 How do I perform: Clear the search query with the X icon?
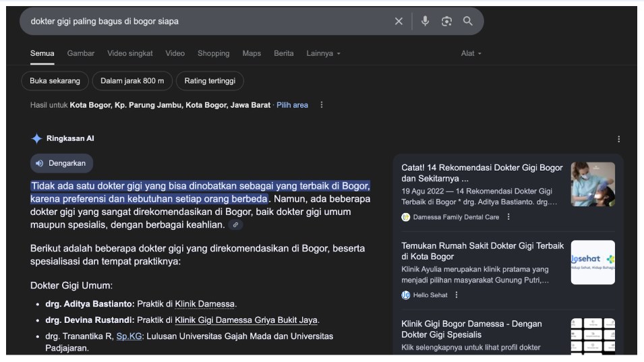(x=399, y=22)
